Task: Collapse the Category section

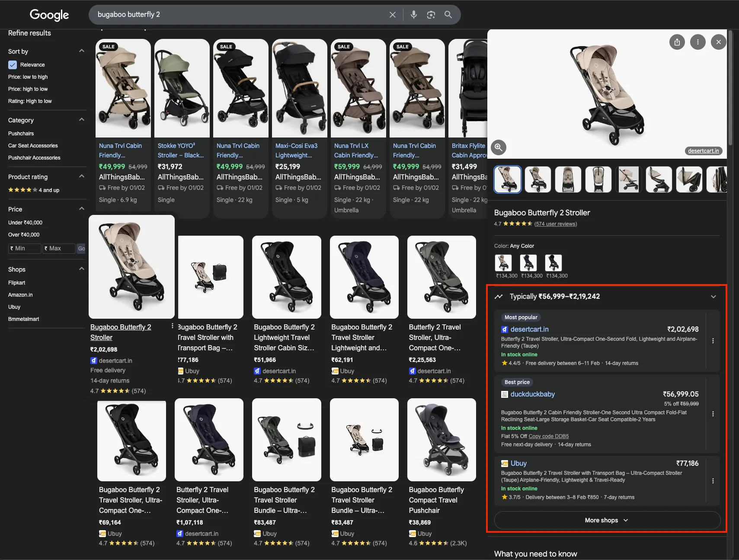Action: click(82, 120)
